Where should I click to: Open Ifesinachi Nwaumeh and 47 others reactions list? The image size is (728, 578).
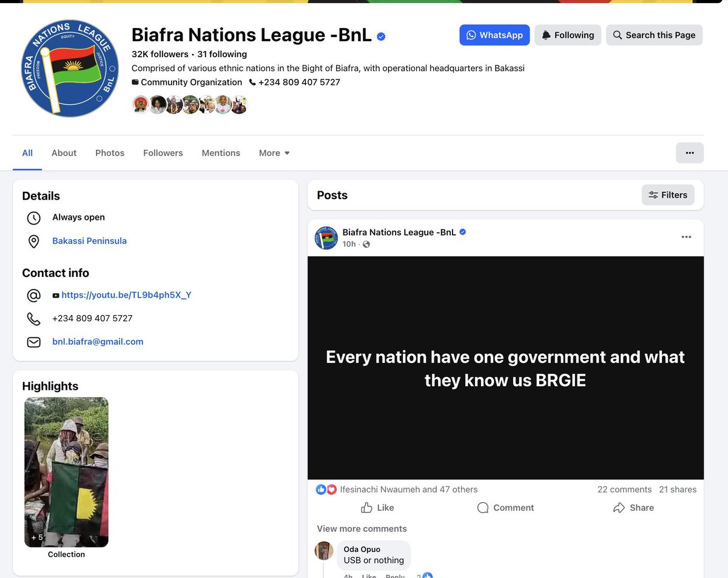pyautogui.click(x=409, y=489)
